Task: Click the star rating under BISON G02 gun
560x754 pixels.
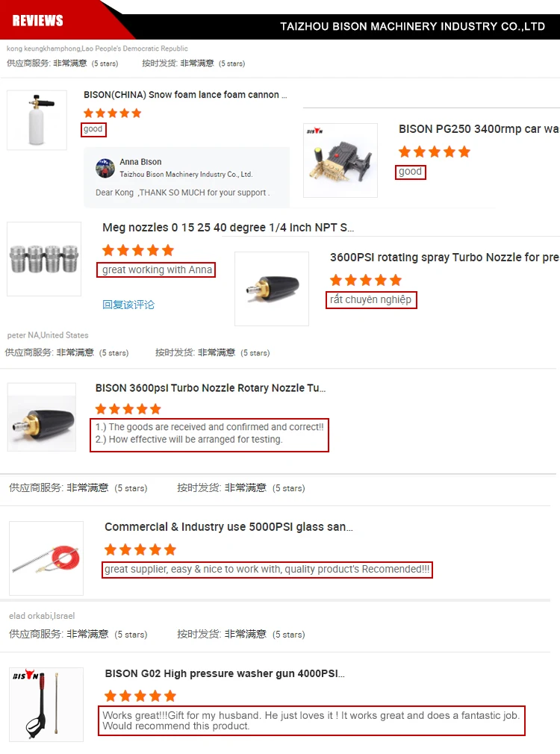Action: pyautogui.click(x=140, y=696)
